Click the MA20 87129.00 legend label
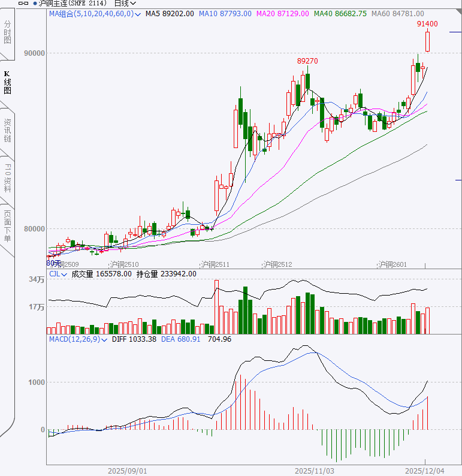 point(283,13)
